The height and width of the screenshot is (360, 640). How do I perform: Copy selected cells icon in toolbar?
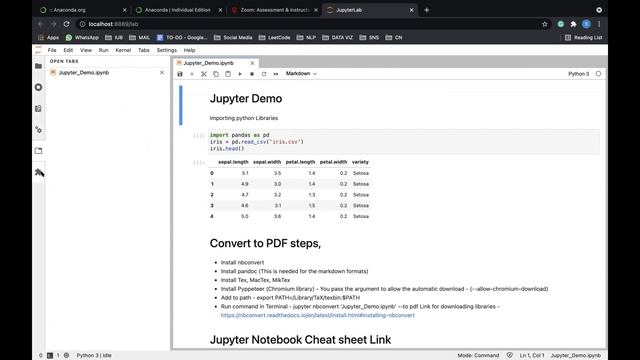click(x=216, y=74)
